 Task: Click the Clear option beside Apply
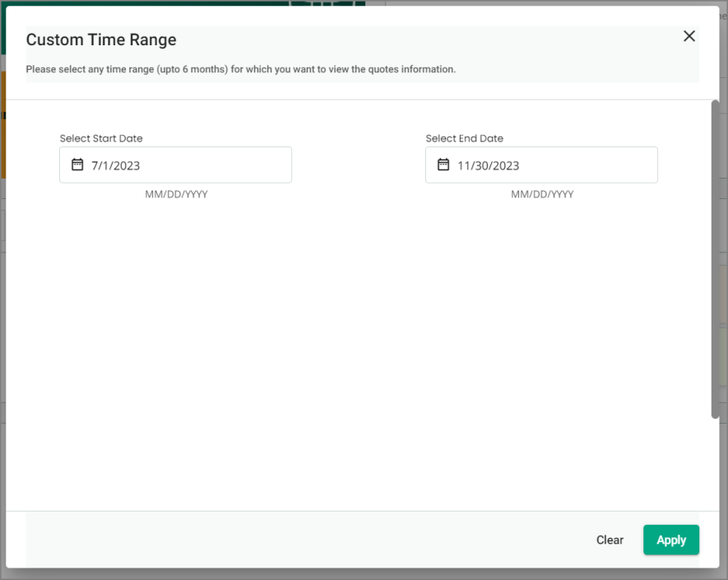point(610,540)
